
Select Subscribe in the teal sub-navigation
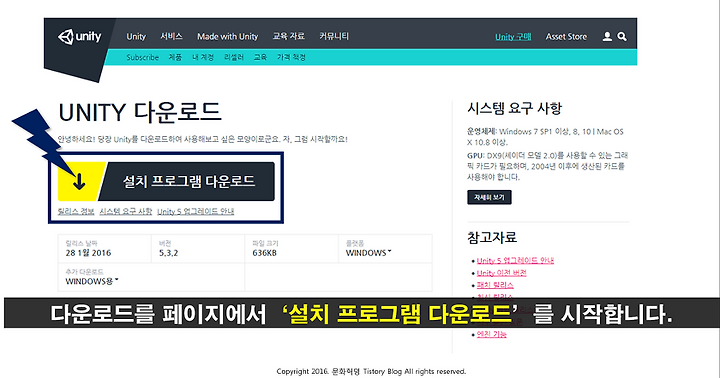point(142,57)
